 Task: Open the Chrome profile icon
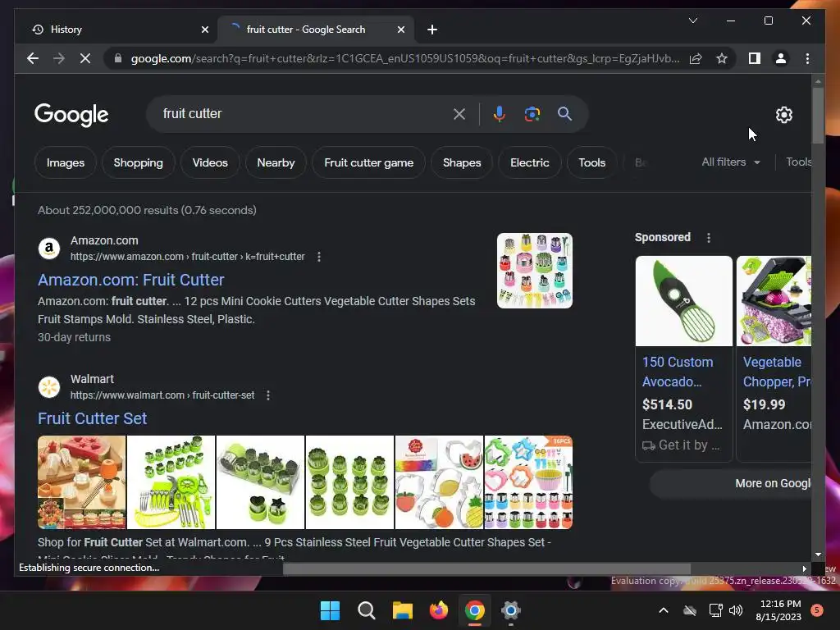tap(781, 58)
